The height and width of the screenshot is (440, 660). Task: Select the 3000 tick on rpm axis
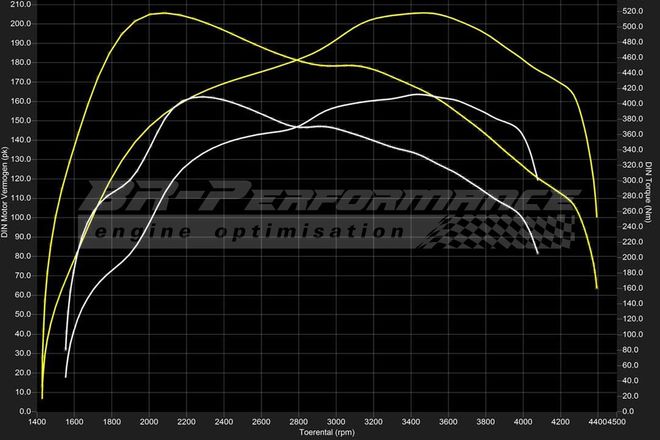pos(335,422)
